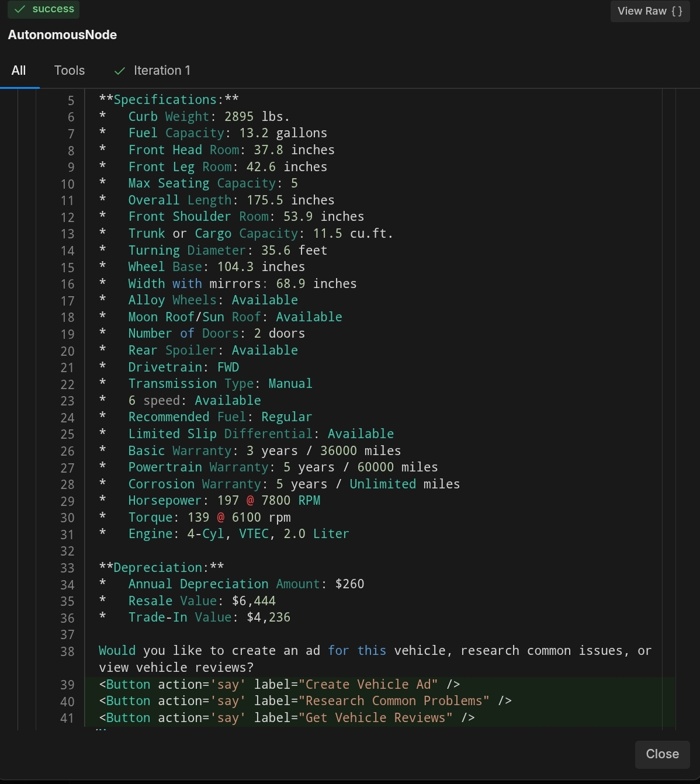Click the Number of Doors line
Screen dimensions: 700x784
[x=202, y=334]
